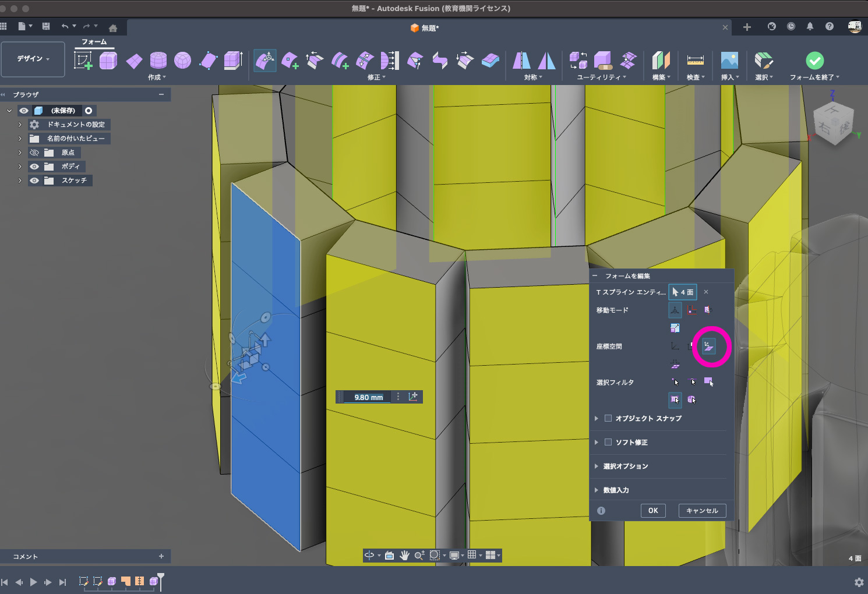Click the timeline play button

click(33, 582)
